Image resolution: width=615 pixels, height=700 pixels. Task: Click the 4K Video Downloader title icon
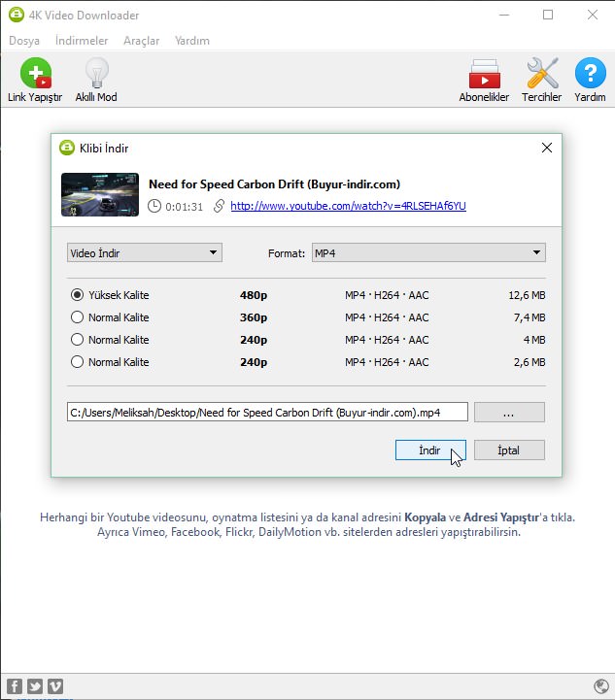[17, 15]
